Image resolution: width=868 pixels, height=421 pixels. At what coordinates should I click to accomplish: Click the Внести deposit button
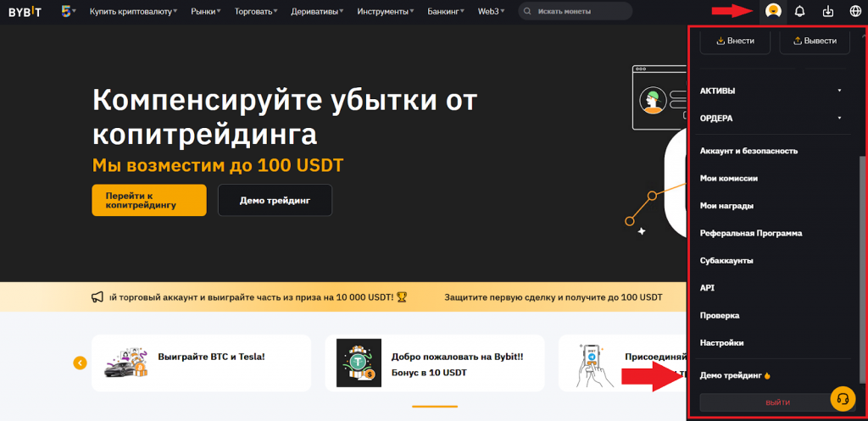pos(735,41)
